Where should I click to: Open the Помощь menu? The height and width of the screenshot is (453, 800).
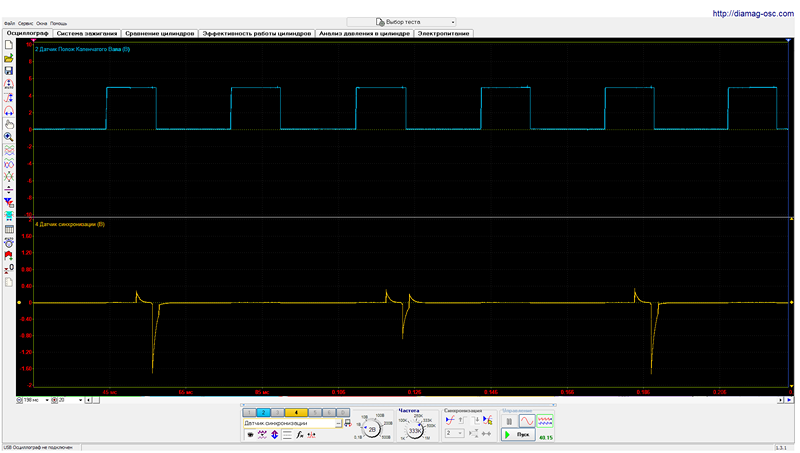58,23
